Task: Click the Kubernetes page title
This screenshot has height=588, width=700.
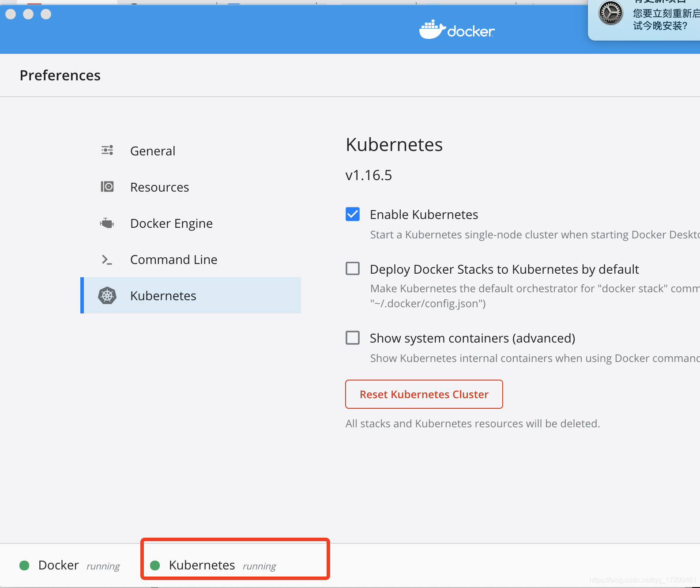Action: [x=394, y=145]
